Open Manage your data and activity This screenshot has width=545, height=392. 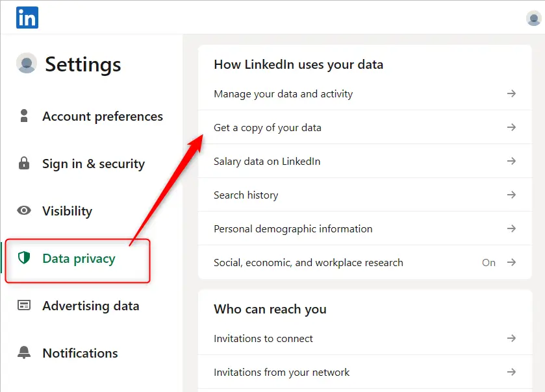coord(283,93)
